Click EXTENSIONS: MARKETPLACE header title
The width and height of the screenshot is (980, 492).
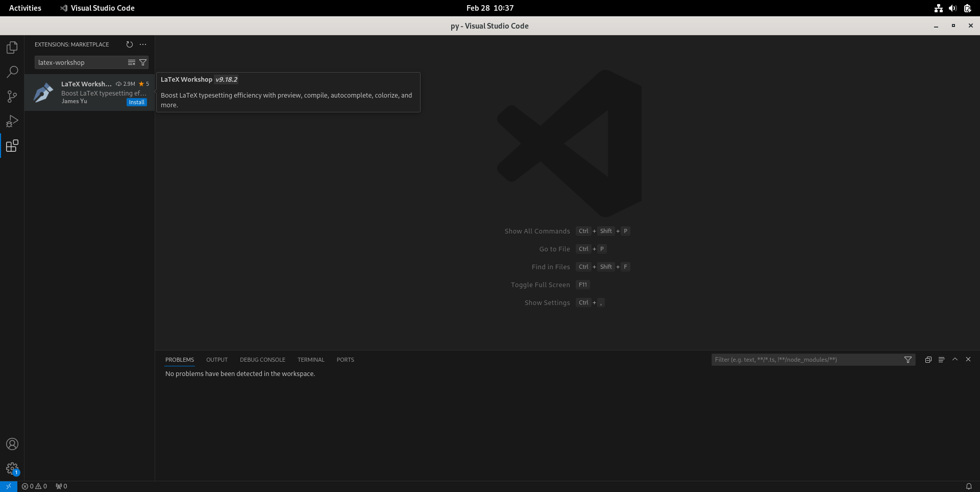tap(72, 44)
